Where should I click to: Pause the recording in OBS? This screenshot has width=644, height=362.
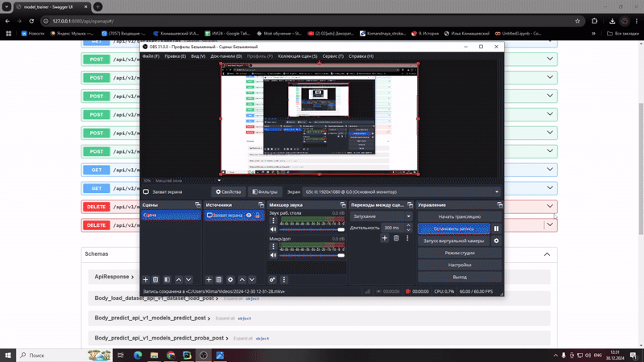pos(497,229)
